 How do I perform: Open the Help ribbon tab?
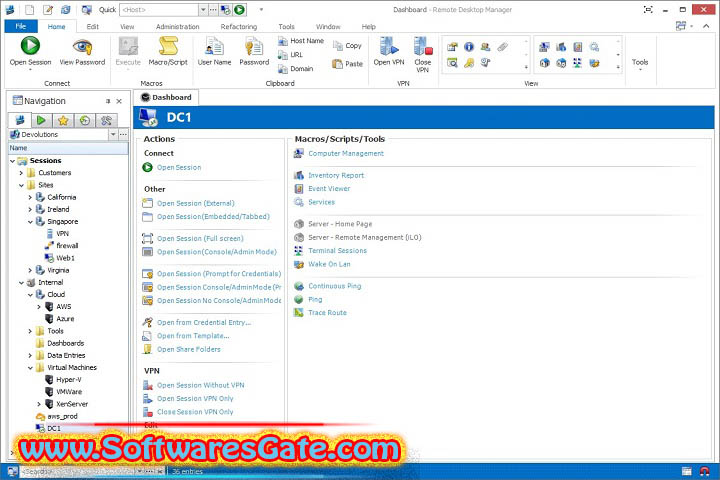coord(368,27)
